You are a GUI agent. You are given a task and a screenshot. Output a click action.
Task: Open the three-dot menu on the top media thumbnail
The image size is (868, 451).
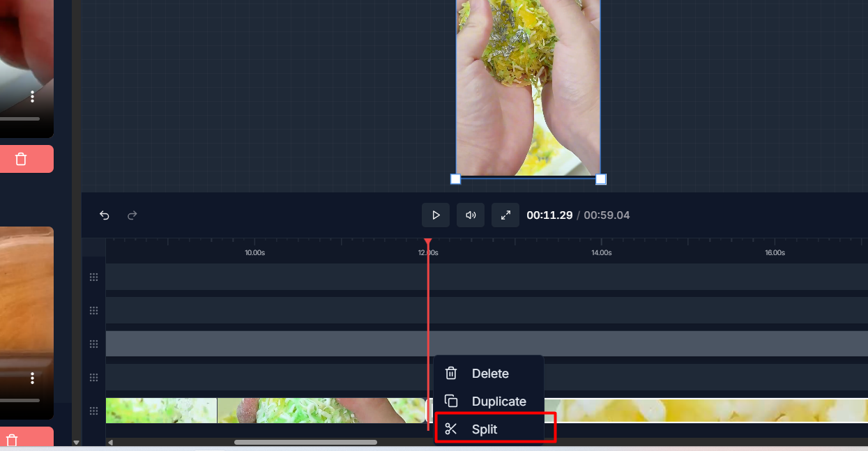pos(32,96)
